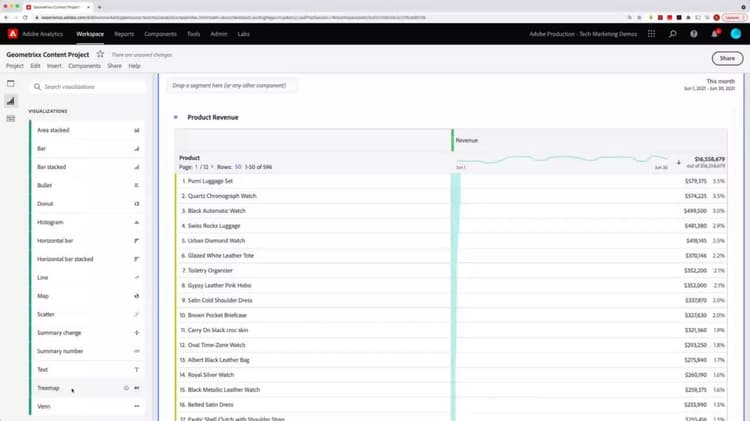750x421 pixels.
Task: Open the Rows per page dropdown
Action: pyautogui.click(x=238, y=167)
